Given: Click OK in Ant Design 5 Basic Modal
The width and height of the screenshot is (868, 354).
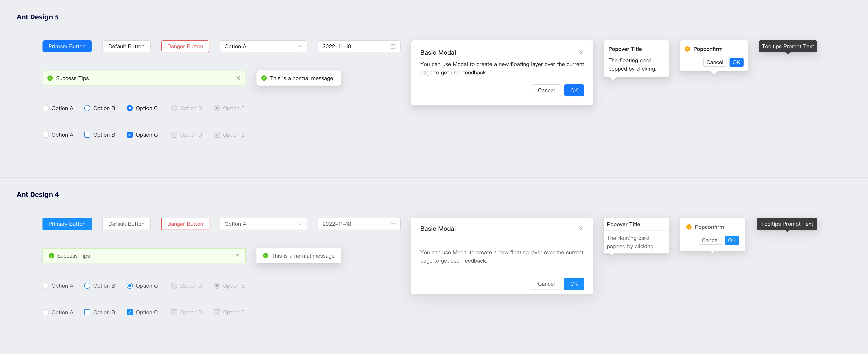Looking at the screenshot, I should (x=574, y=90).
